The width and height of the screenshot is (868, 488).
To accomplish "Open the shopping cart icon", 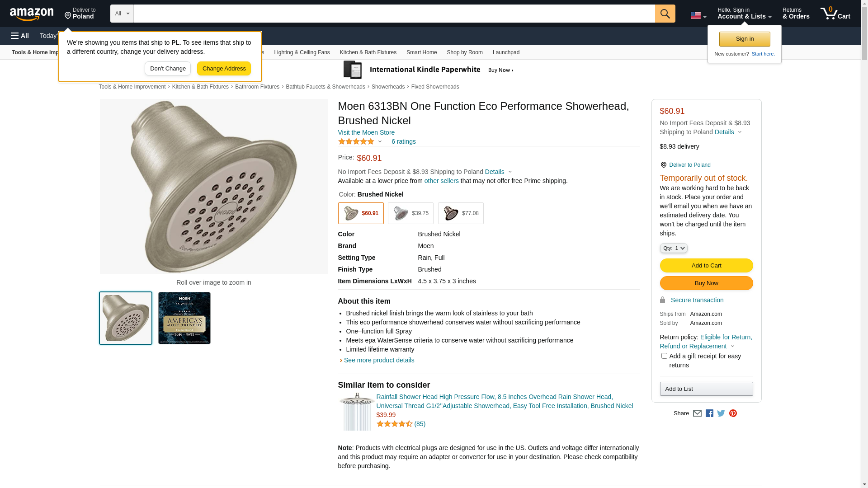I will pyautogui.click(x=835, y=14).
